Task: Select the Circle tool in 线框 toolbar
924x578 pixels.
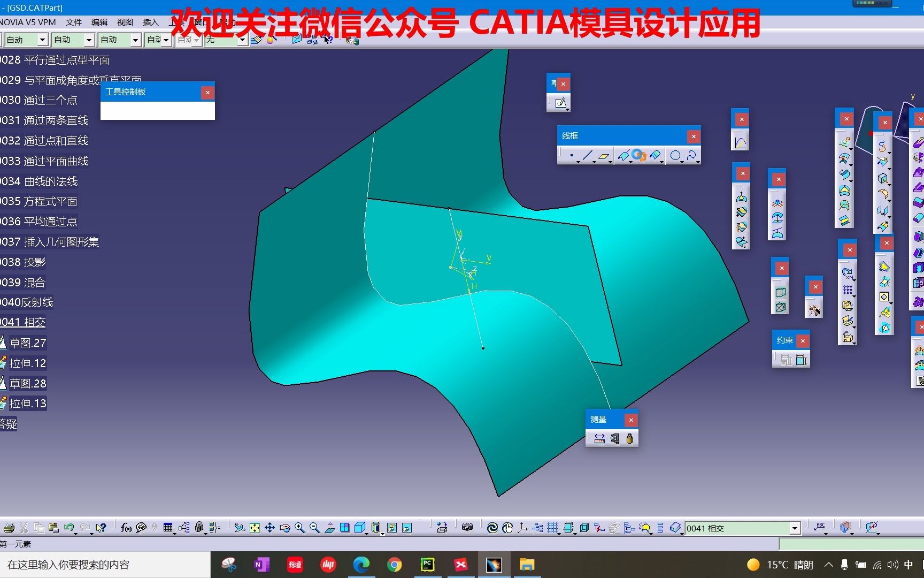Action: (x=675, y=156)
